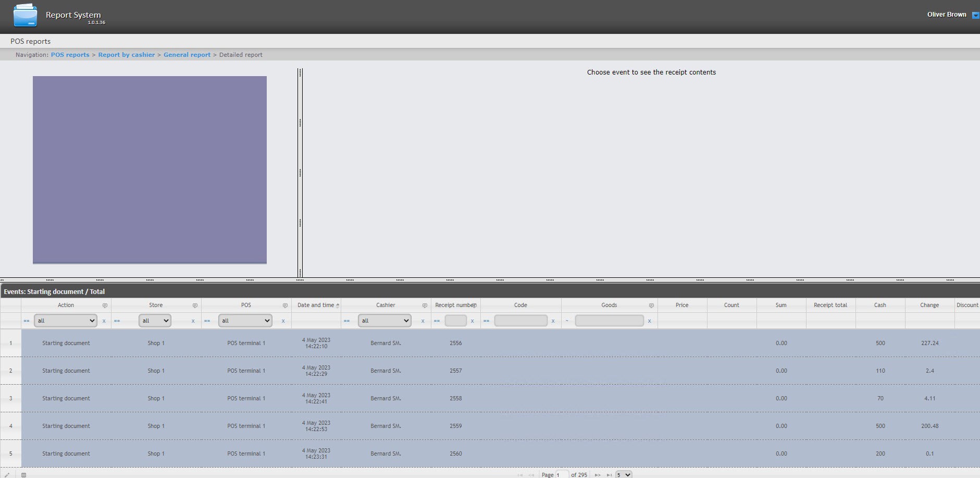Click change value 227.24
The width and height of the screenshot is (980, 478).
(x=930, y=343)
